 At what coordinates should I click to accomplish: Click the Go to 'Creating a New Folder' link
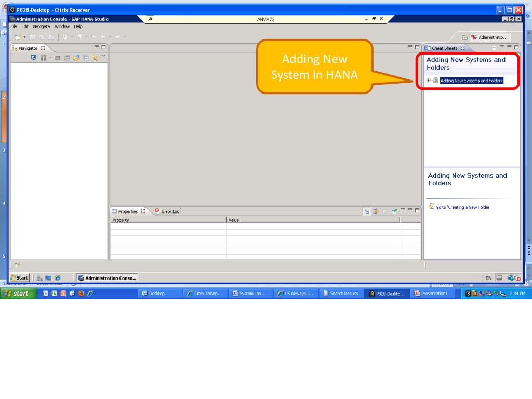463,207
